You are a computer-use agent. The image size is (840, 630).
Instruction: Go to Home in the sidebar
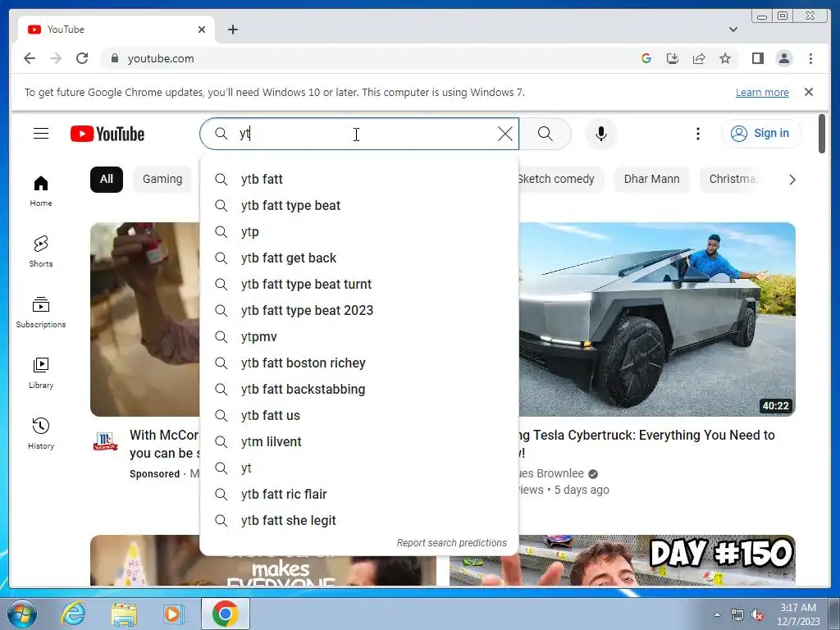[41, 191]
